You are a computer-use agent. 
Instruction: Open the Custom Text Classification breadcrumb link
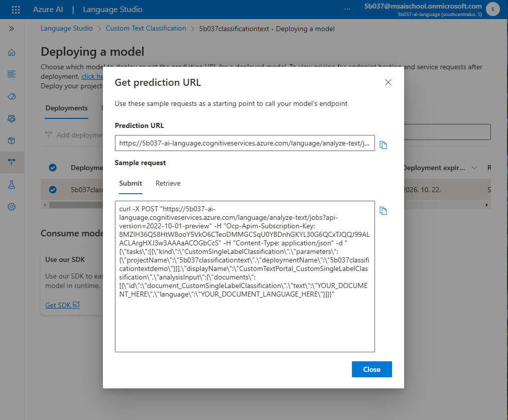146,29
